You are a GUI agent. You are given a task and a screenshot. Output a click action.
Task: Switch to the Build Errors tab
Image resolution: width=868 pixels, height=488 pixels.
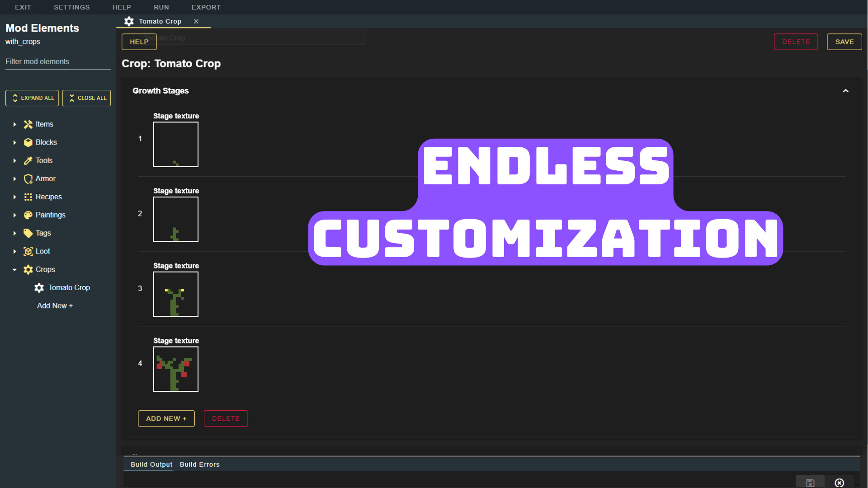pos(199,464)
